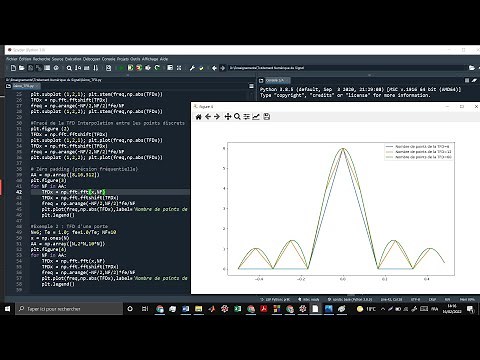
Task: Go to next view in figure toolbar
Action: (217, 117)
